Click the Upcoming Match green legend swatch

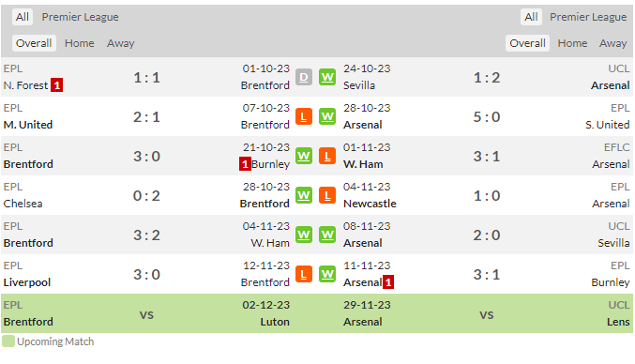[x=8, y=341]
